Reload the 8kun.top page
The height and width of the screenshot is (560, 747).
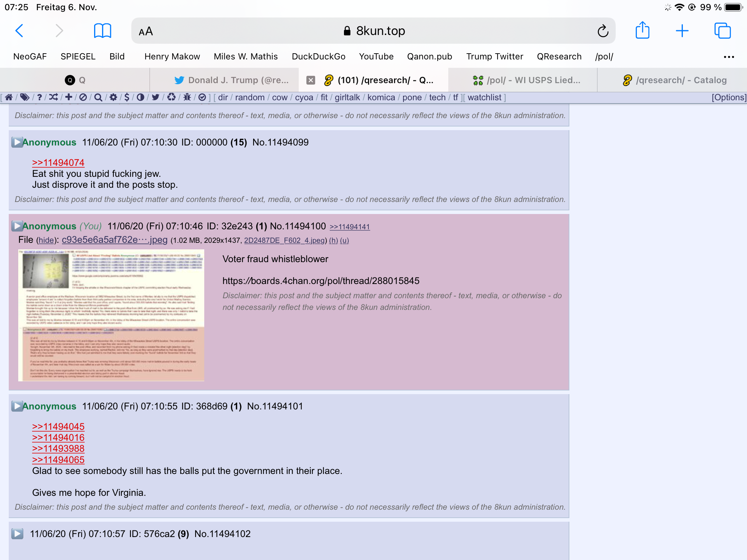[x=603, y=31]
